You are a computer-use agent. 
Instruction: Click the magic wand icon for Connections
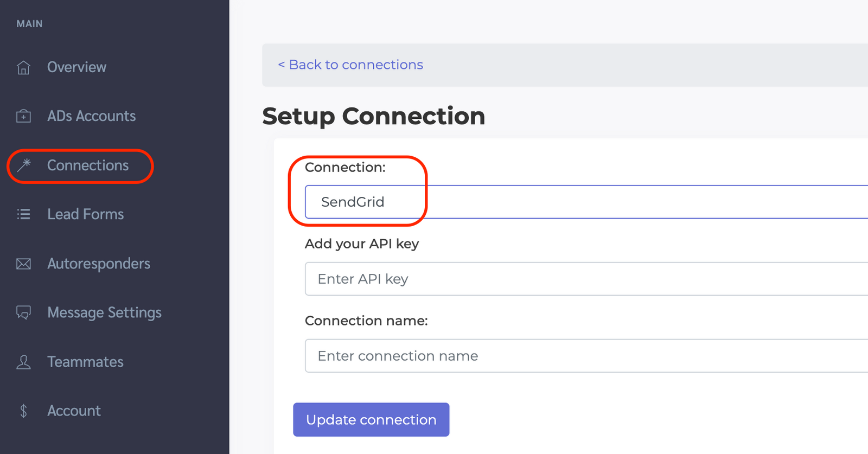23,165
